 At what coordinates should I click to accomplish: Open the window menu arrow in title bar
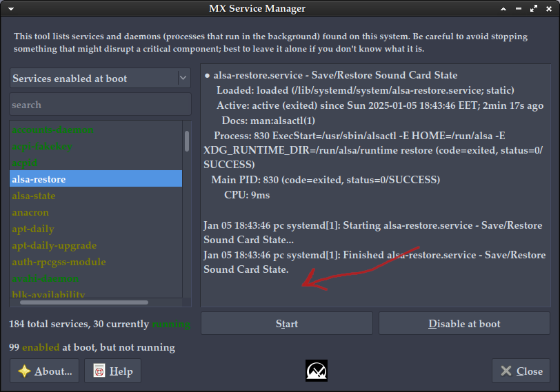point(11,9)
